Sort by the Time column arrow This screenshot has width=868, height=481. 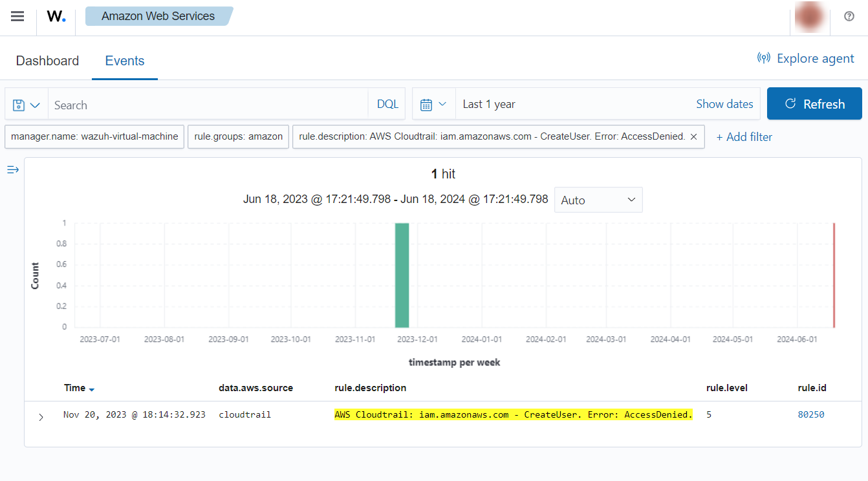click(x=92, y=389)
